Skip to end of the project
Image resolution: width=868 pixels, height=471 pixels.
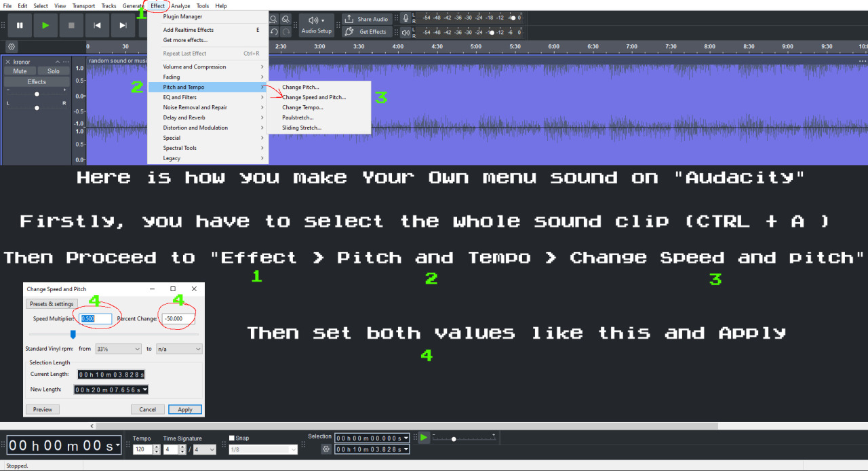coord(123,25)
